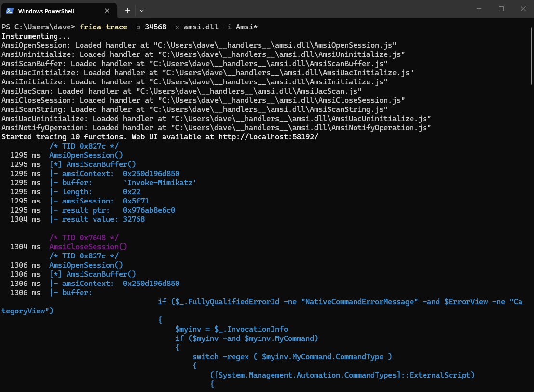
Task: Click the AmsiNotifyOperation.js handler path
Action: tap(301, 128)
